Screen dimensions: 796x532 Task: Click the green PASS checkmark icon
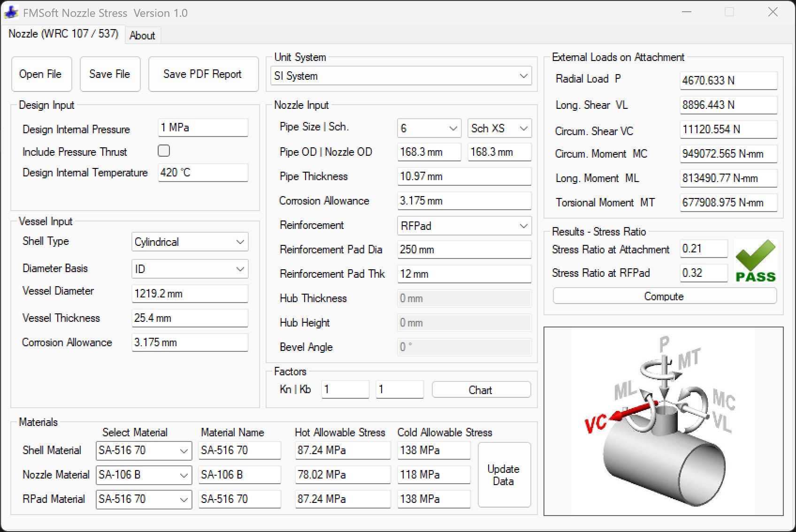tap(755, 261)
